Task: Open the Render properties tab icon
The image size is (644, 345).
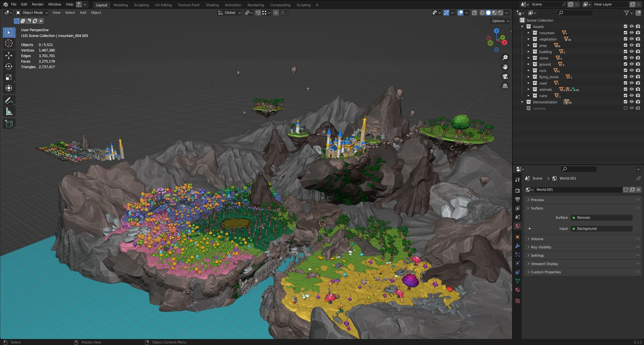Action: point(517,191)
